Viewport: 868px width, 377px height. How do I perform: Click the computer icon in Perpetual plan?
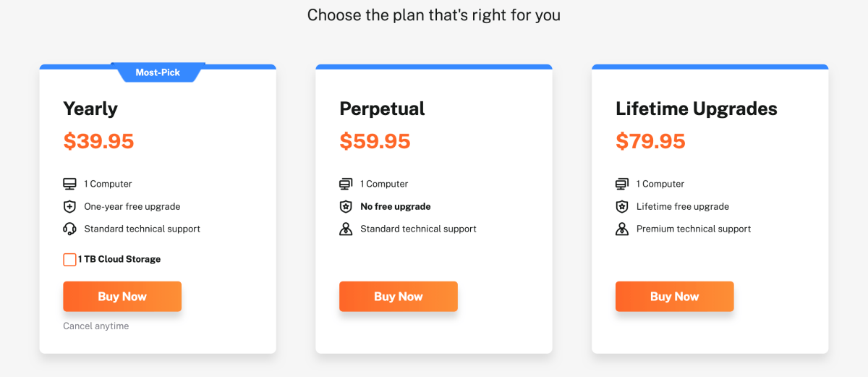point(346,184)
